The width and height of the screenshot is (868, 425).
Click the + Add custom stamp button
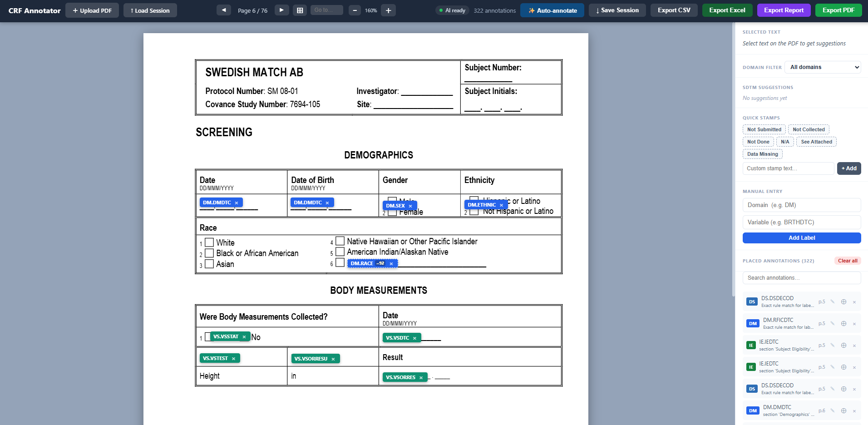[849, 168]
